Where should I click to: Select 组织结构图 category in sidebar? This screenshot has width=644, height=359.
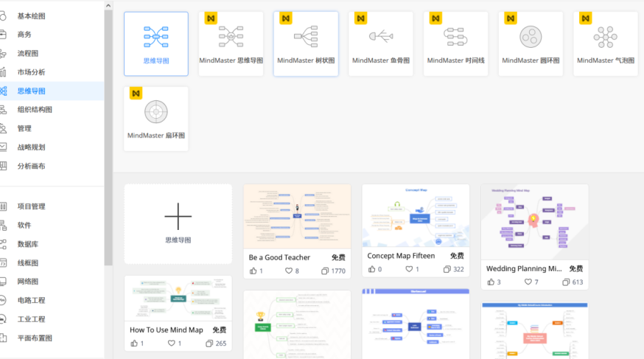pyautogui.click(x=52, y=110)
